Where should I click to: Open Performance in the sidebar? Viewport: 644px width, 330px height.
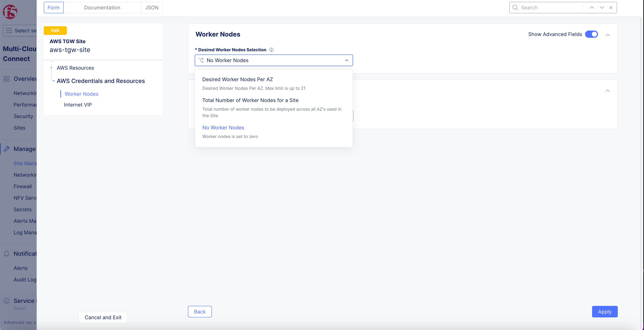(25, 105)
